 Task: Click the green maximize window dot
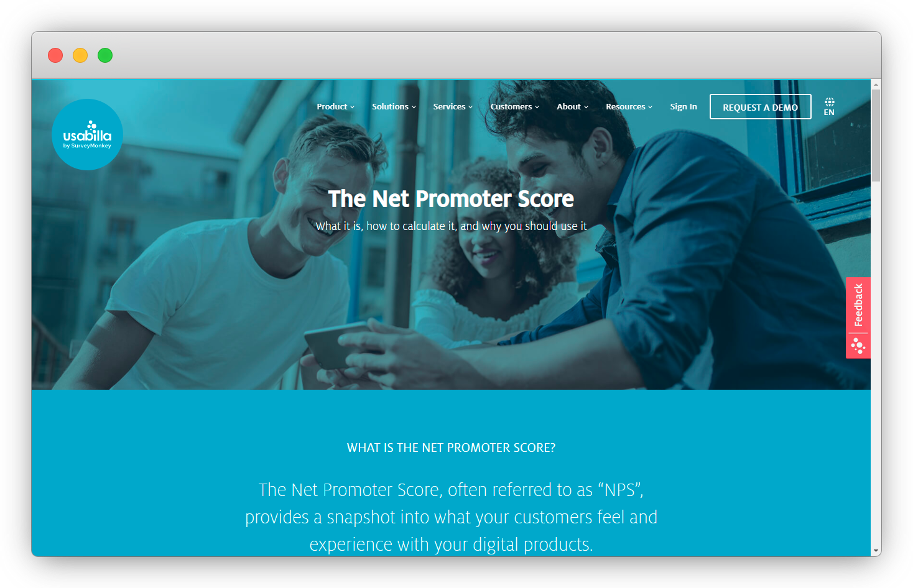pos(105,55)
